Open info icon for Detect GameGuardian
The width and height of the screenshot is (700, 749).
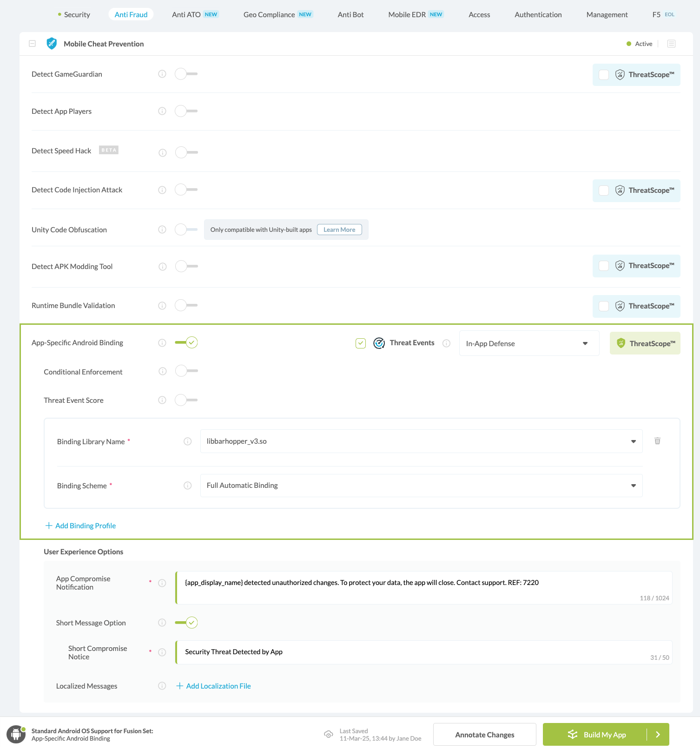pyautogui.click(x=162, y=74)
